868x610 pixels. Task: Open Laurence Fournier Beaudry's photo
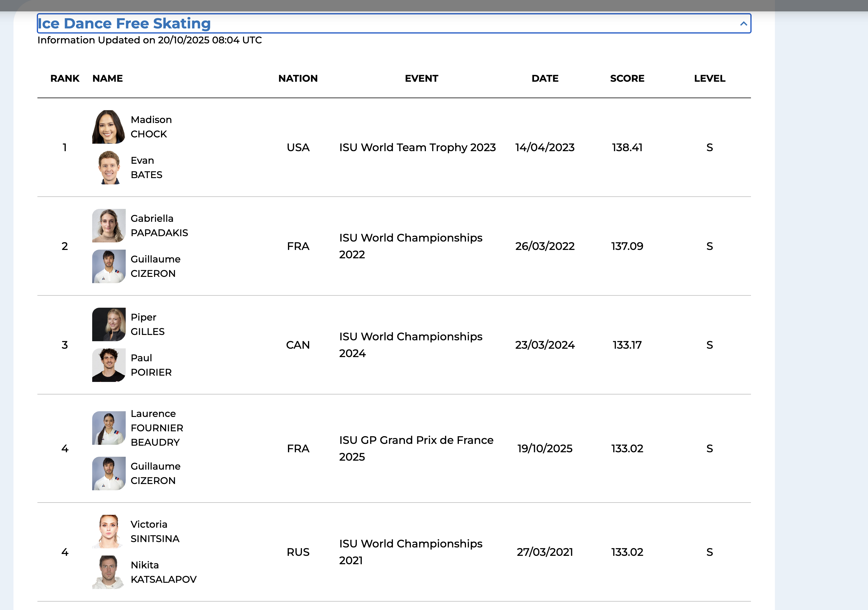(x=109, y=428)
